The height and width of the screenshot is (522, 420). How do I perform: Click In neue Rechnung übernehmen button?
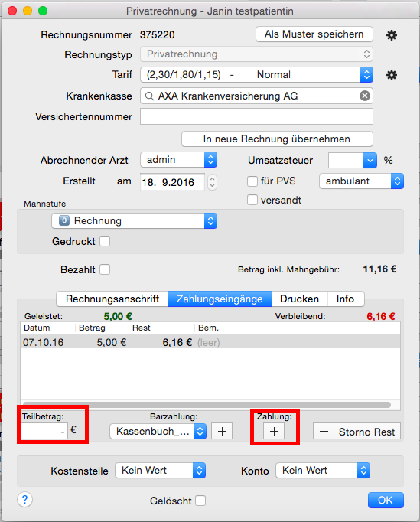(x=277, y=139)
